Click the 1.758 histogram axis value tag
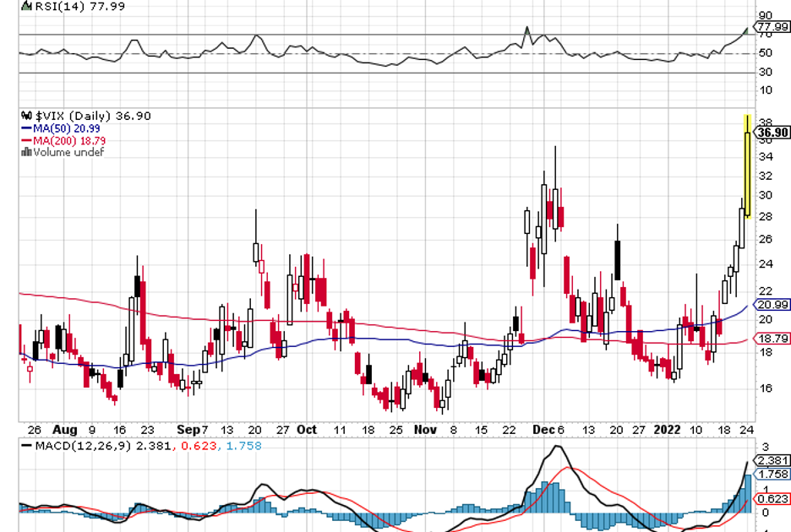Viewport: 791px width, 532px height. tap(773, 475)
